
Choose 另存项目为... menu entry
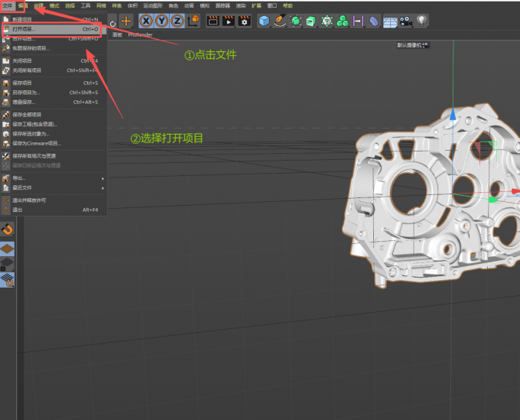54,93
